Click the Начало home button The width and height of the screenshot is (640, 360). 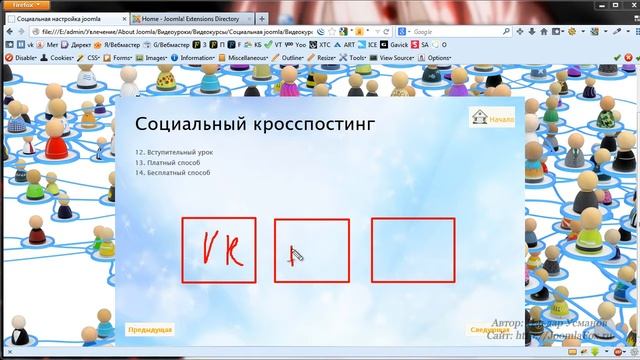click(492, 118)
